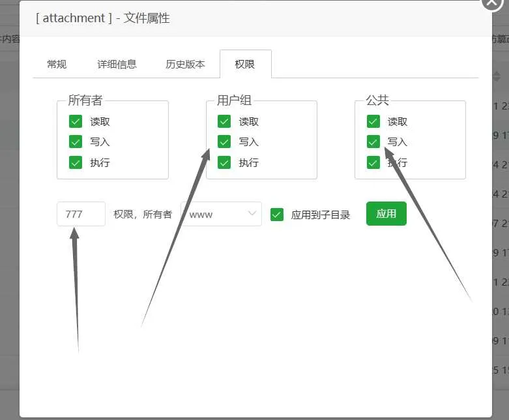Click the sort arrows in background table

coord(497,76)
